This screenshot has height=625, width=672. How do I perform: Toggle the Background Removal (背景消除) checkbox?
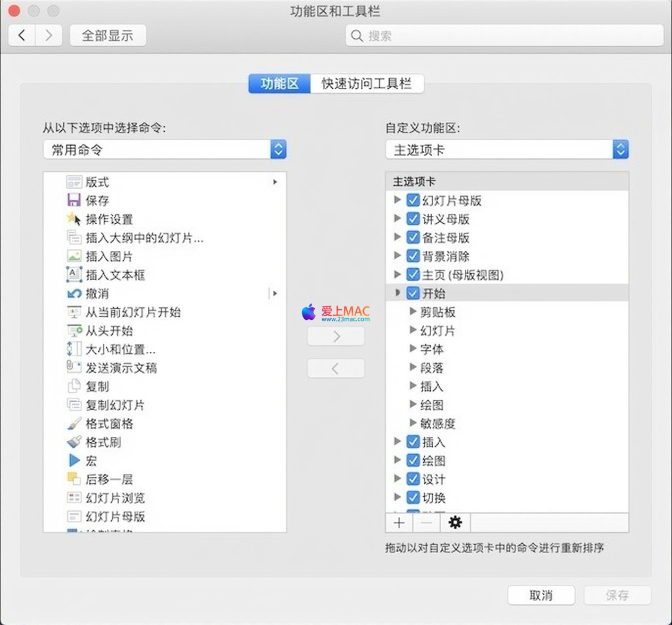(413, 256)
